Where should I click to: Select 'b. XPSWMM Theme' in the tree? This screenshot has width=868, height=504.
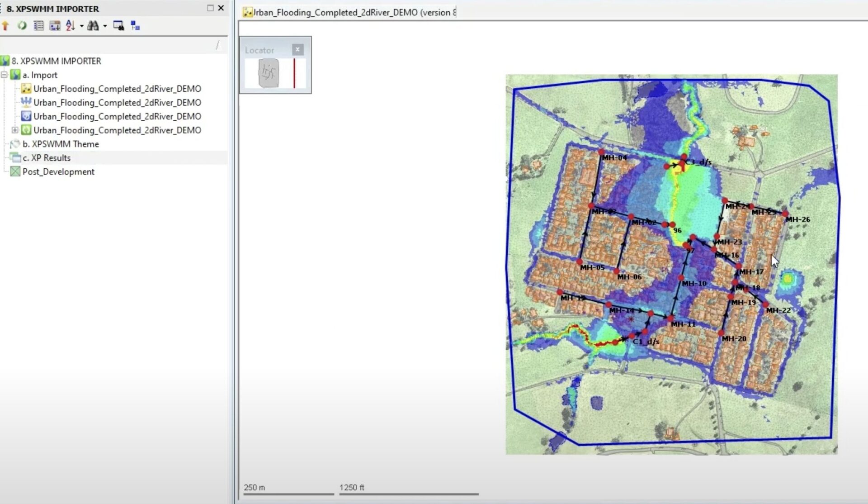tap(61, 144)
